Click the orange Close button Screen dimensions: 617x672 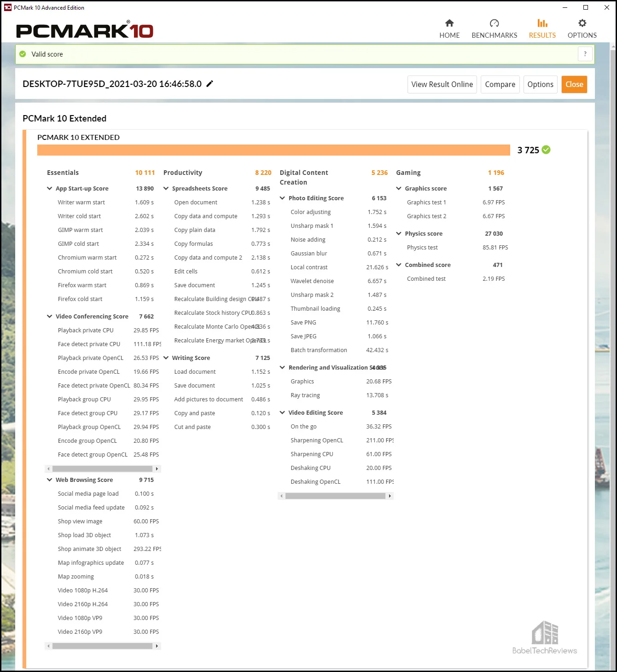point(574,84)
